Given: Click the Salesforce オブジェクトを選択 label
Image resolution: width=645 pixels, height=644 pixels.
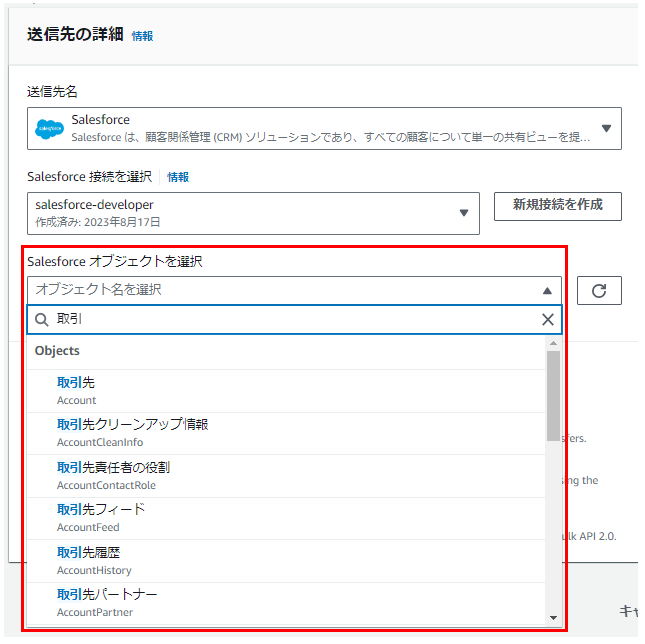Looking at the screenshot, I should click(115, 261).
